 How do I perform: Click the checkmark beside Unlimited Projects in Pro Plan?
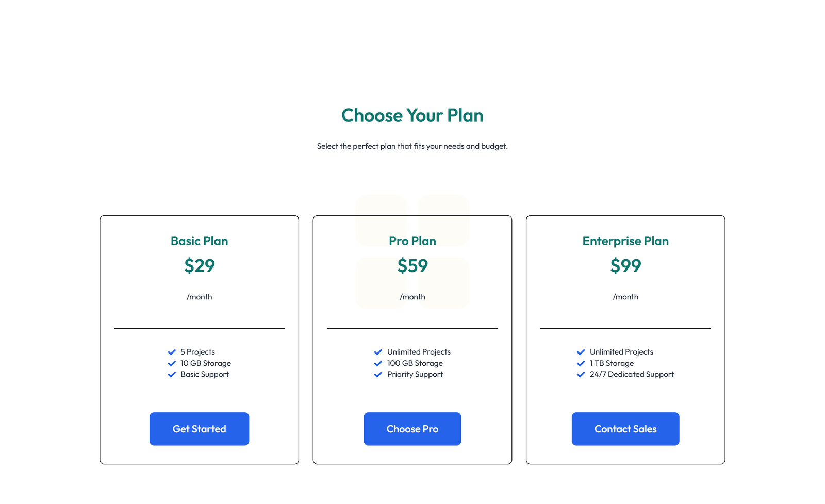(378, 352)
